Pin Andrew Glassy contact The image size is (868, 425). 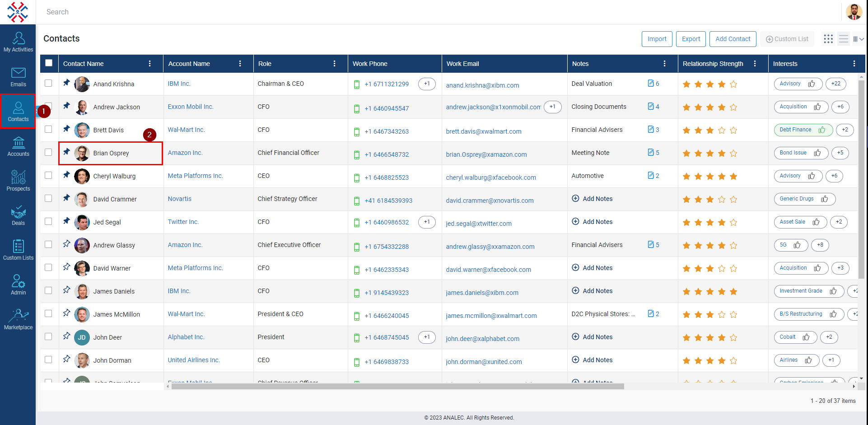click(x=66, y=244)
